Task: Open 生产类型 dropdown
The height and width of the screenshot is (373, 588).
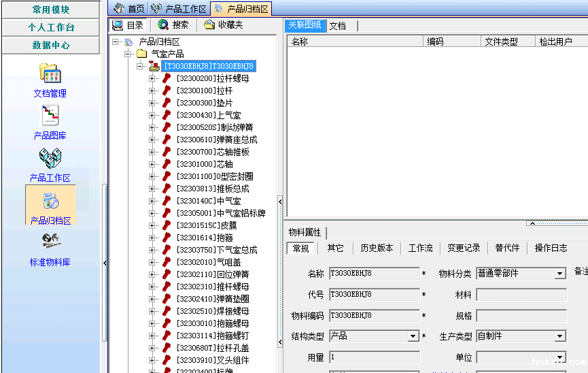Action: (560, 336)
